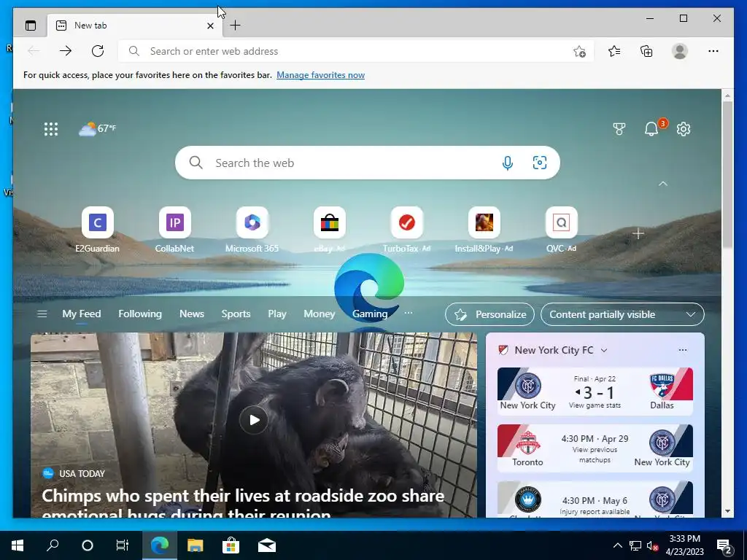The height and width of the screenshot is (560, 747).
Task: Expand the Content partially visible dropdown
Action: click(622, 314)
